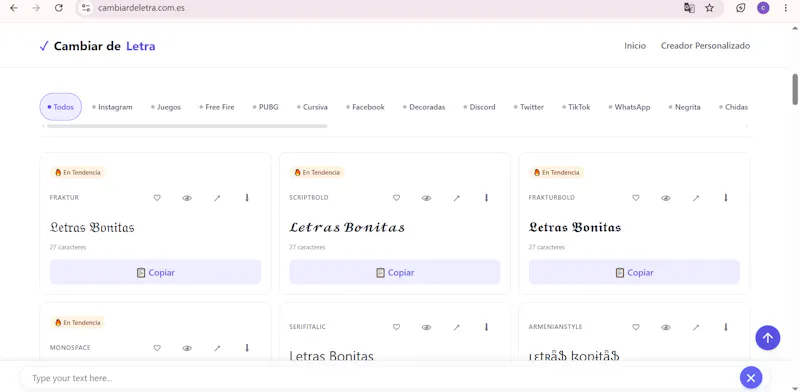
Task: Share the SCRIPTBOLD font via arrow icon
Action: tap(456, 198)
